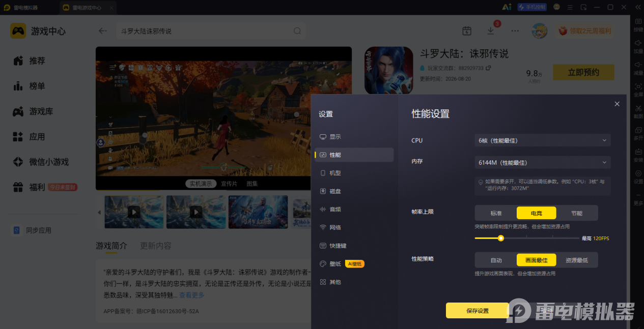Screen dimensions: 644x329
Task: Open 榜单 in the sidebar
Action: click(x=29, y=86)
